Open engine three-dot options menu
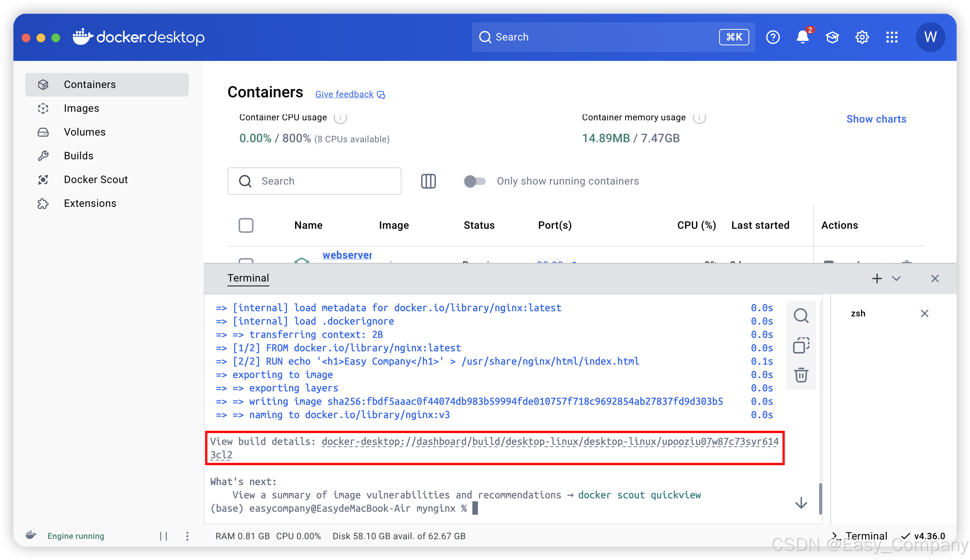This screenshot has height=560, width=970. pyautogui.click(x=187, y=536)
